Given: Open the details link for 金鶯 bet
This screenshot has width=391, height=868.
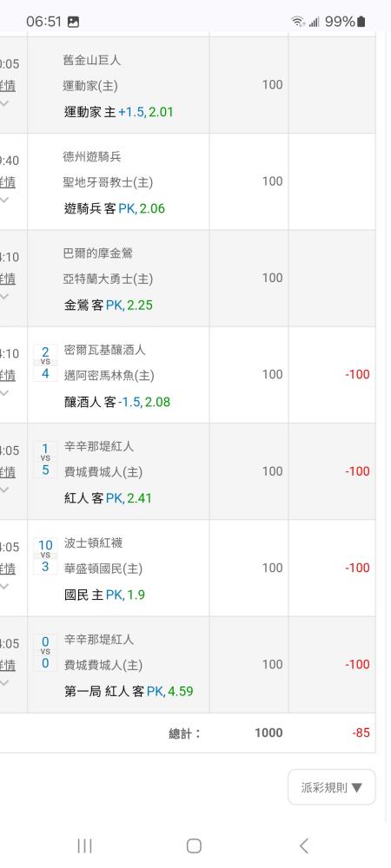Looking at the screenshot, I should [x=8, y=279].
